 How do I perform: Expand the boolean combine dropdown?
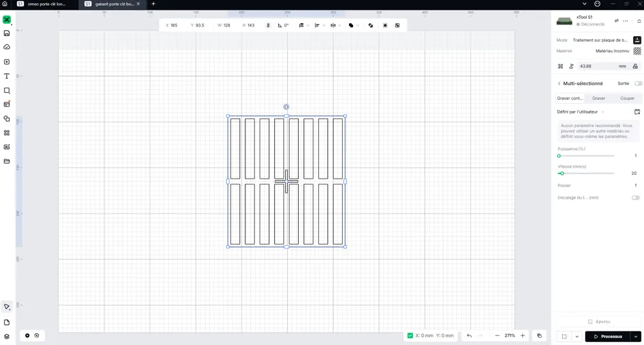pyautogui.click(x=358, y=25)
